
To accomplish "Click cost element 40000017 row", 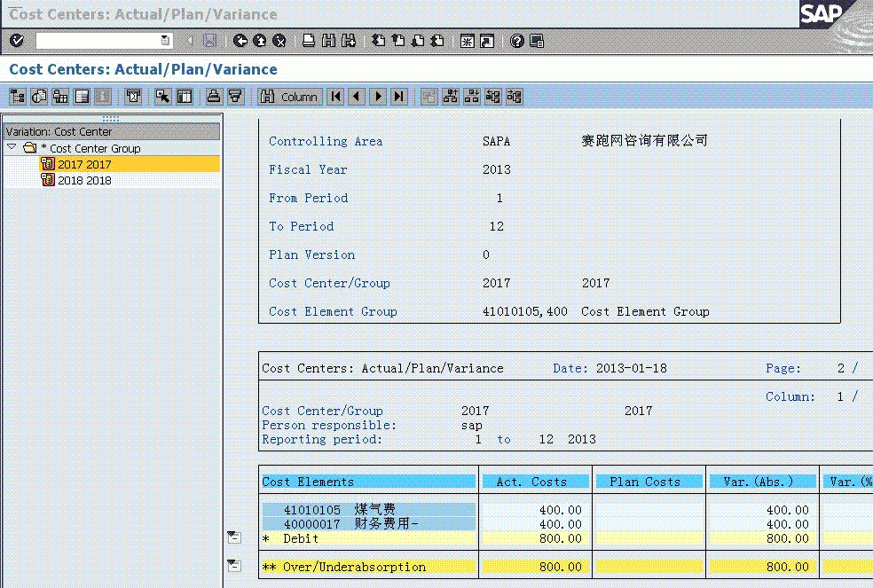I will 368,524.
